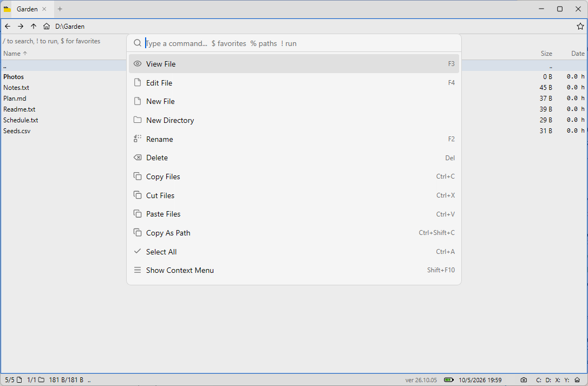The height and width of the screenshot is (386, 588).
Task: Select the Notes.txt file
Action: click(16, 87)
